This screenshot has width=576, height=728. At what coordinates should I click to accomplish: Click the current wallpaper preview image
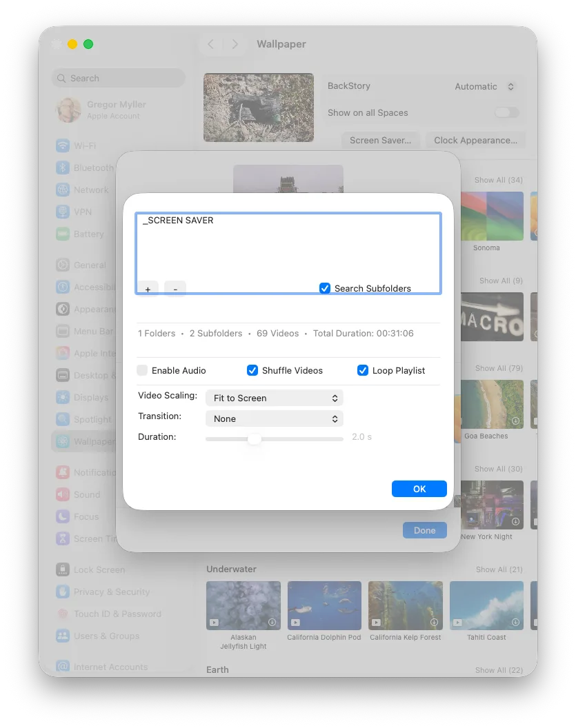[259, 108]
